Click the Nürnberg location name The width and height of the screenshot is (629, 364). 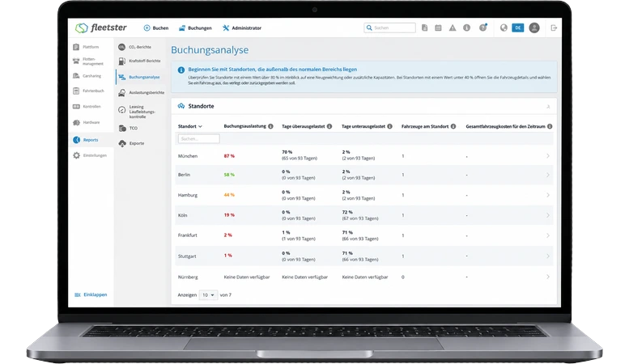188,277
